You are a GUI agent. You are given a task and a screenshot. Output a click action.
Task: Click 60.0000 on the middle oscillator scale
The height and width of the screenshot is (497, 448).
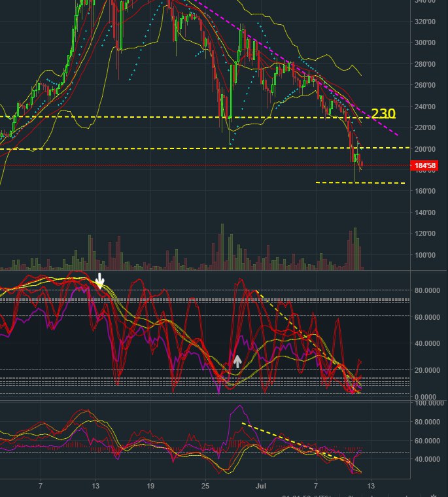(427, 317)
